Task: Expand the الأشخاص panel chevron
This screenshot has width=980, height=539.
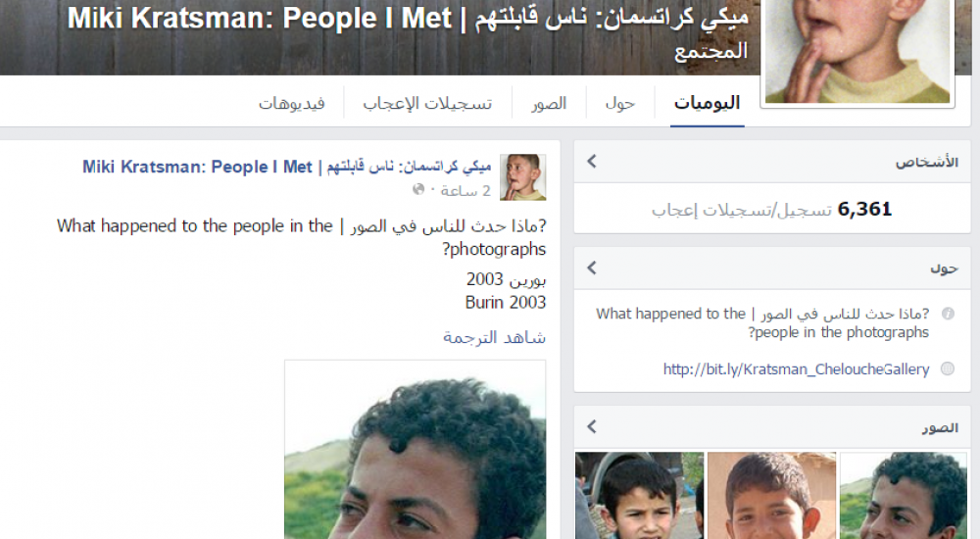Action: 592,162
